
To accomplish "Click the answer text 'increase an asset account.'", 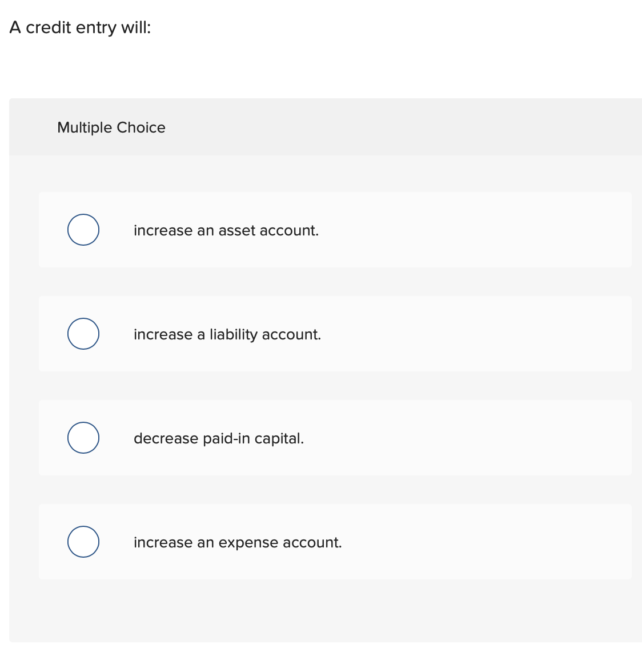I will click(226, 230).
